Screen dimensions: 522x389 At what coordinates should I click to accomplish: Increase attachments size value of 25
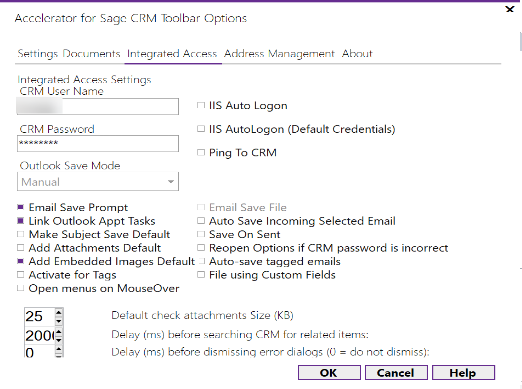tap(59, 313)
